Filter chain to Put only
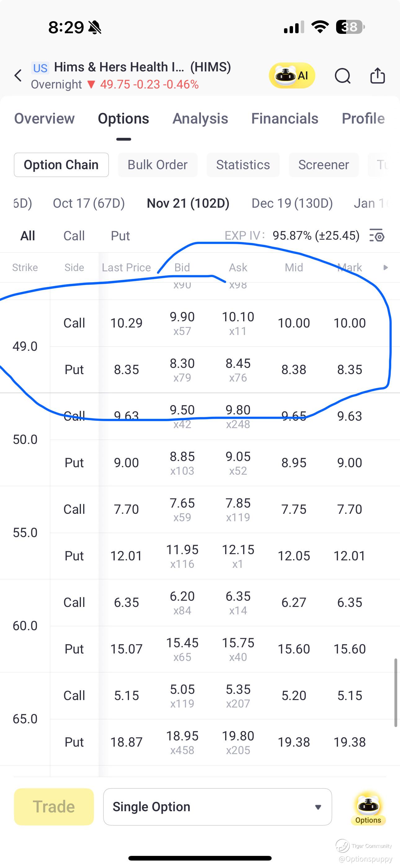The width and height of the screenshot is (400, 868). coord(120,236)
